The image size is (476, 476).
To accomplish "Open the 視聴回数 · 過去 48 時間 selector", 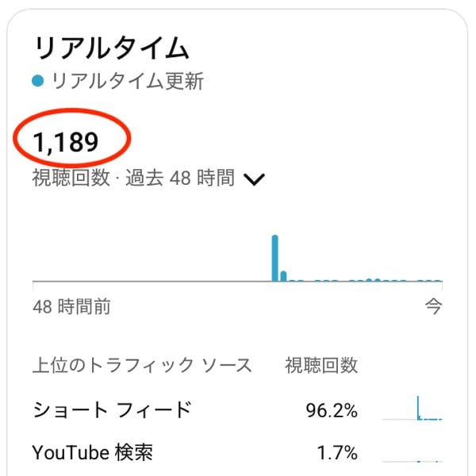I will [133, 178].
